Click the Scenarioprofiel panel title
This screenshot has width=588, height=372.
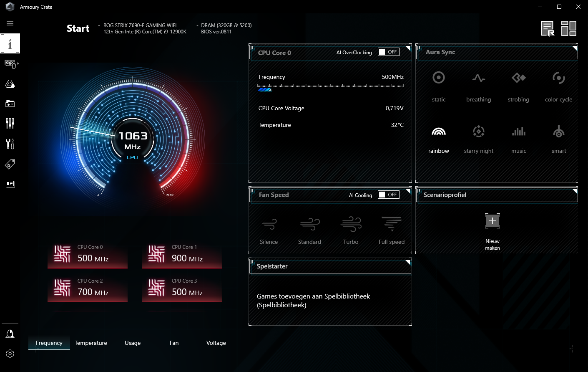[x=445, y=195]
